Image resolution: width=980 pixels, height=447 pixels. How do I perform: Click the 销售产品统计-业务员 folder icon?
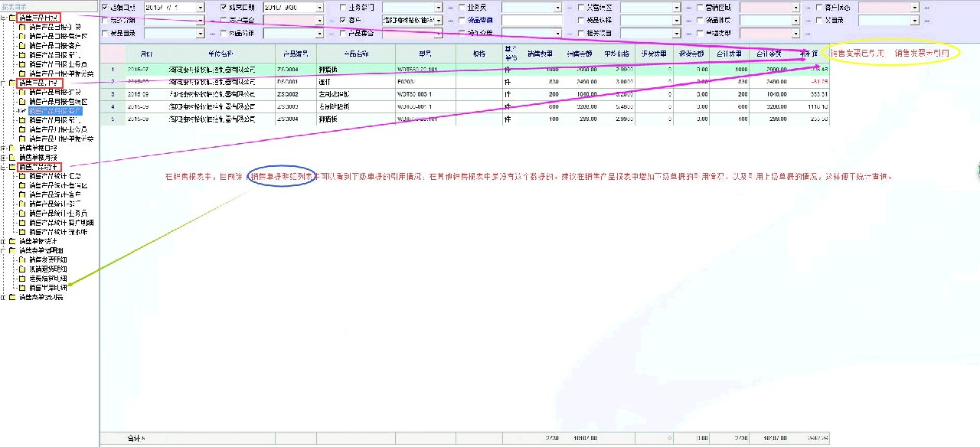tap(22, 213)
